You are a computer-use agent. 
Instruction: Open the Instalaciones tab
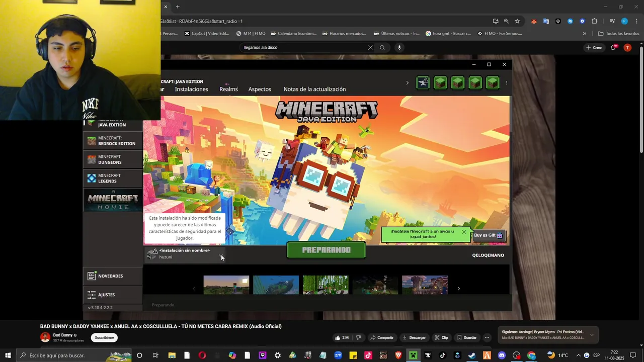click(191, 89)
